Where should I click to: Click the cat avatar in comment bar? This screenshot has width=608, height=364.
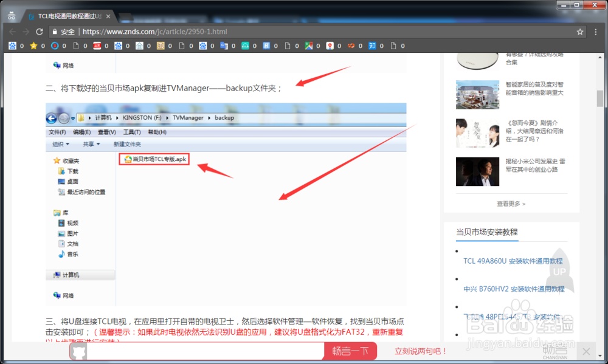tap(79, 352)
